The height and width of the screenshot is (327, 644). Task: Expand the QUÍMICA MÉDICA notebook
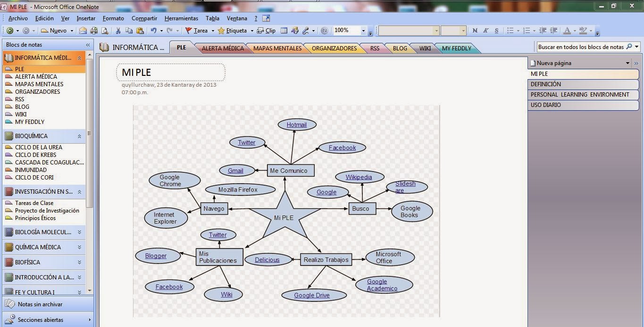[x=79, y=247]
